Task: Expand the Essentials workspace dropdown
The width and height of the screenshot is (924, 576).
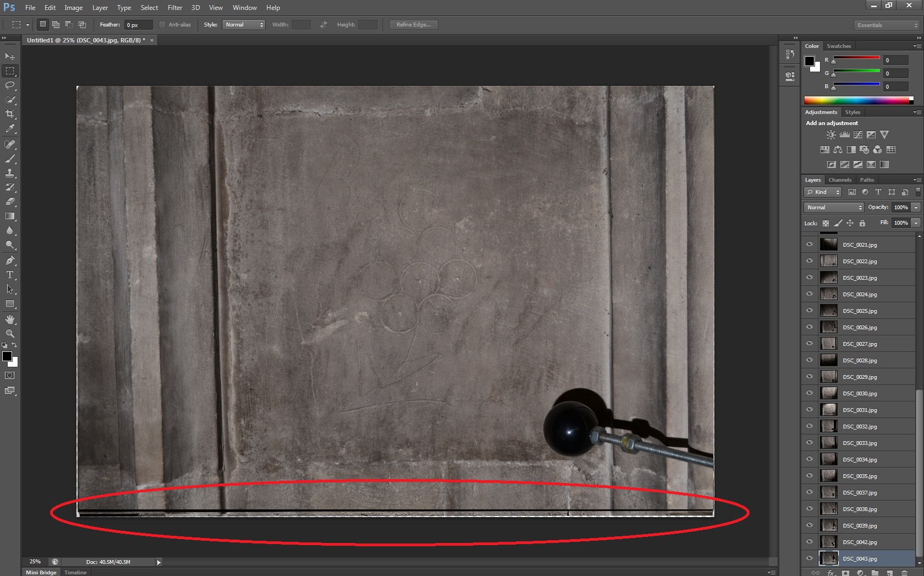Action: (x=887, y=25)
